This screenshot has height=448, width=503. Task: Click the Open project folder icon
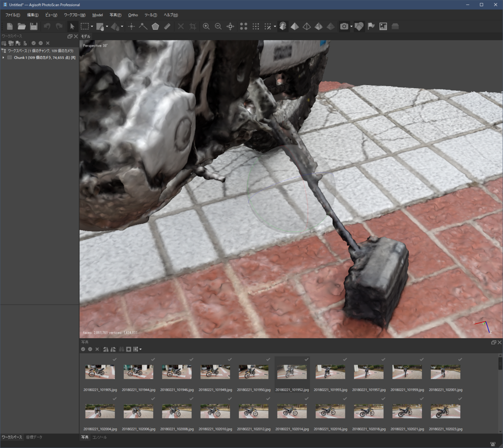pos(22,26)
